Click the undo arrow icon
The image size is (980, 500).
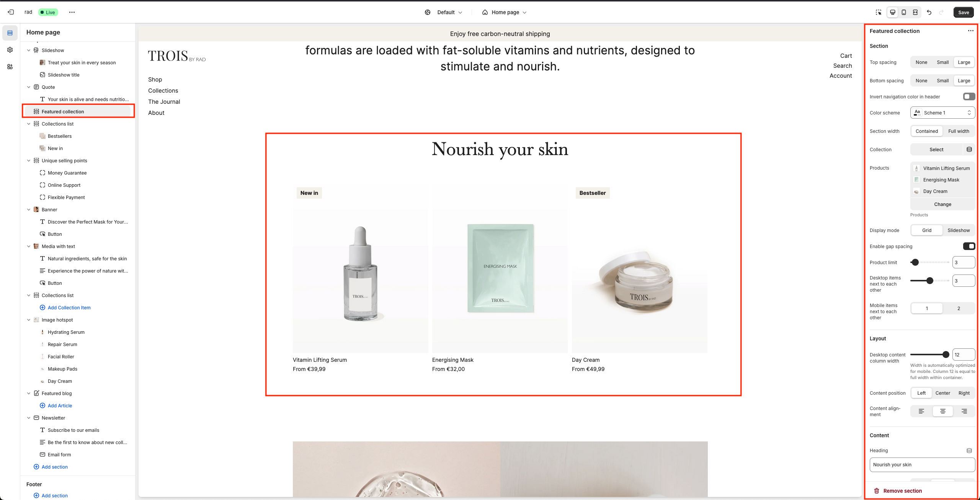[x=929, y=12]
